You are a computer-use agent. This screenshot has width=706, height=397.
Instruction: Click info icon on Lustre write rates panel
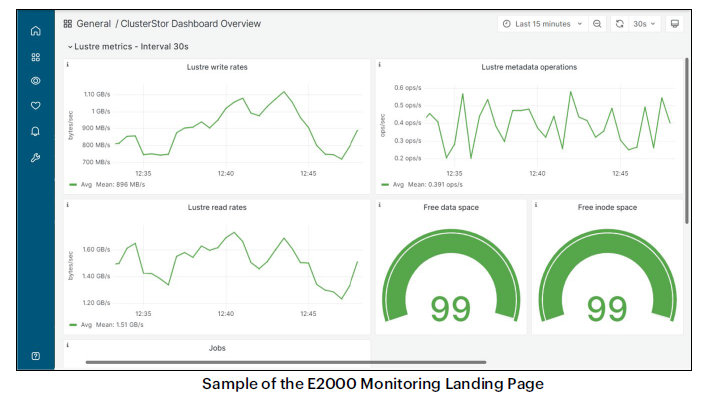point(68,65)
